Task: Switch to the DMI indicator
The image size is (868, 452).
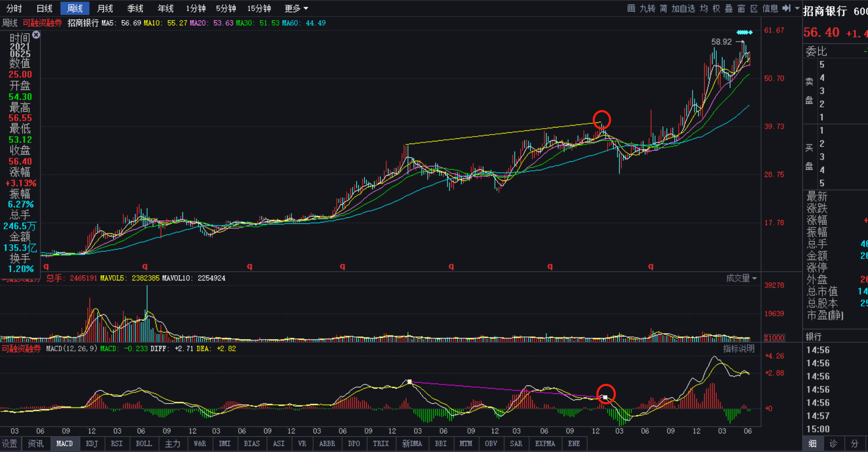Action: (225, 444)
